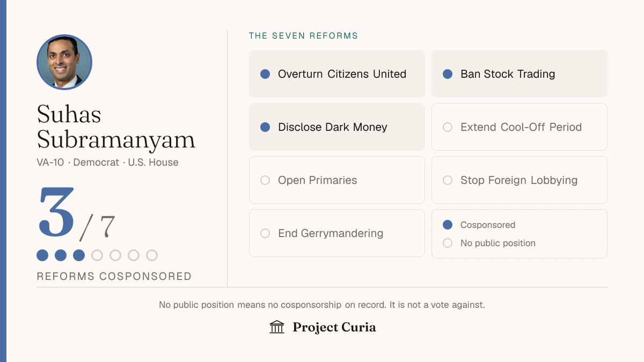Select the Cosponsored legend dot
Image resolution: width=644 pixels, height=362 pixels.
click(448, 225)
